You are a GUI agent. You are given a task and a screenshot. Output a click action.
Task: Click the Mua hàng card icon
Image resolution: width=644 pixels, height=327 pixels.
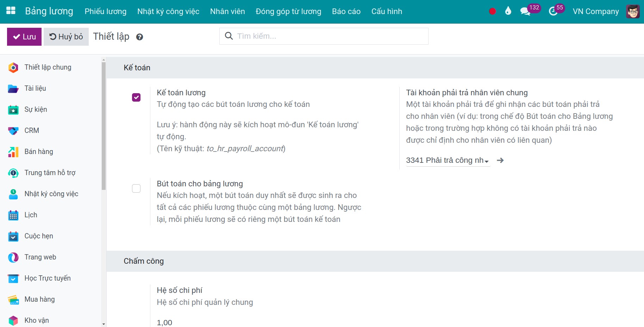click(13, 300)
